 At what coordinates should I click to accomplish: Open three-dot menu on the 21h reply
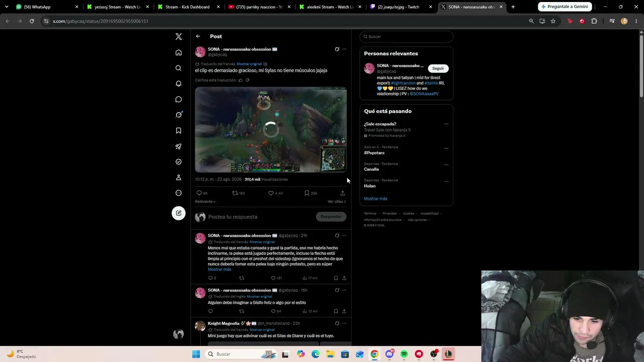pos(344,235)
